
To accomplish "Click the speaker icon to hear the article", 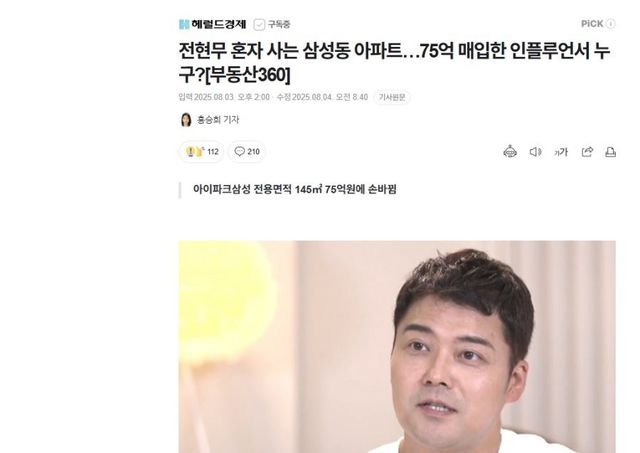I will coord(535,152).
